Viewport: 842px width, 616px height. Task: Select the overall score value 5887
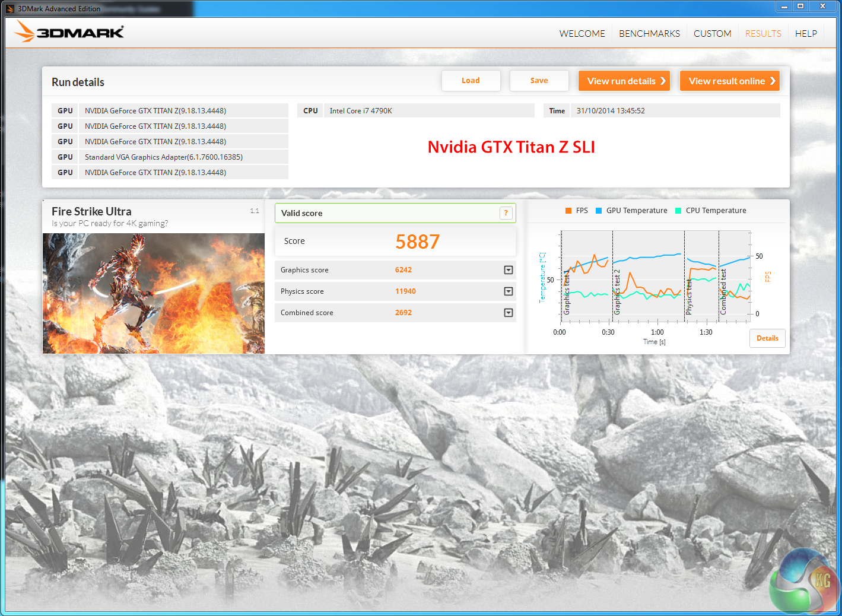pos(418,242)
